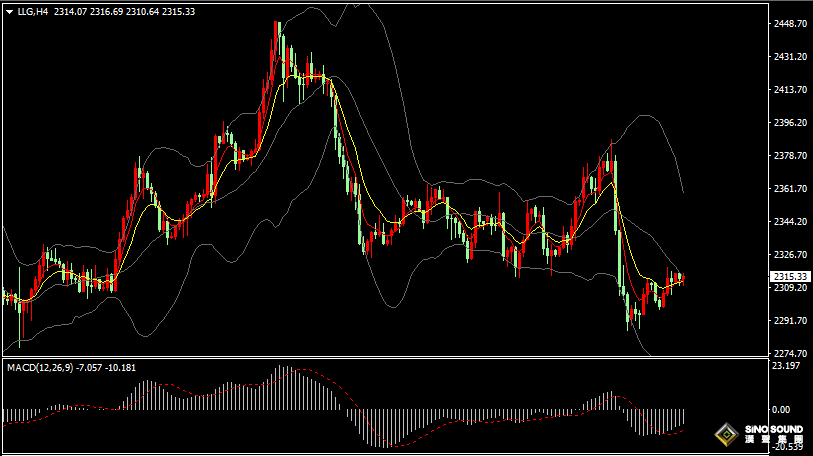
Task: Click the Sino Sound diamond logo icon
Action: pos(726,436)
